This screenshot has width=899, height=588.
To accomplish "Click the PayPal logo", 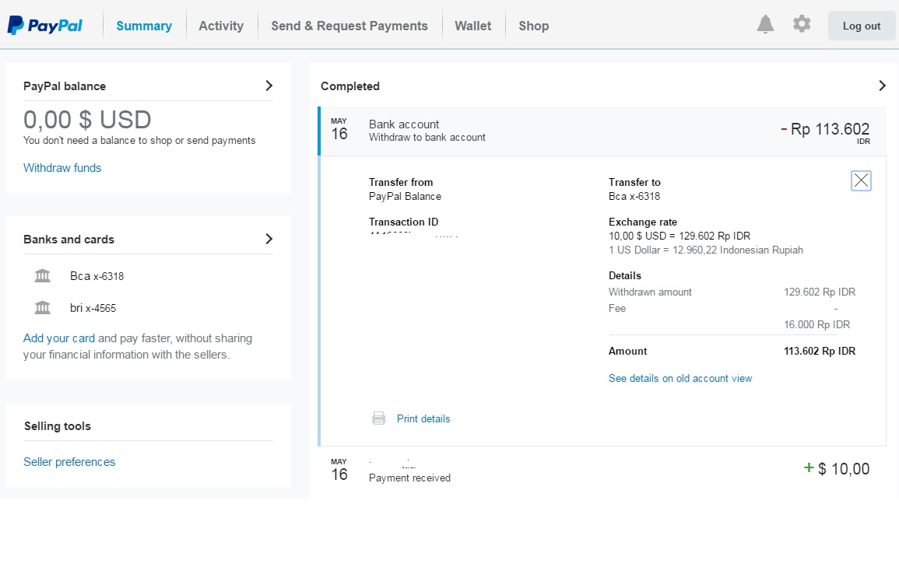I will (45, 26).
